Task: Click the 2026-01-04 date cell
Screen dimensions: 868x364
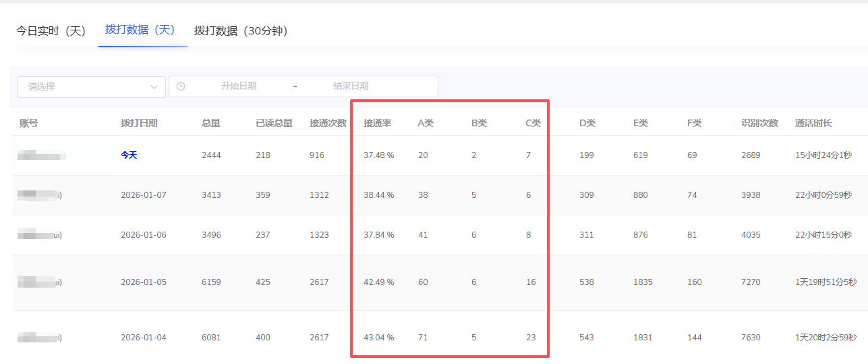Action: pos(143,338)
